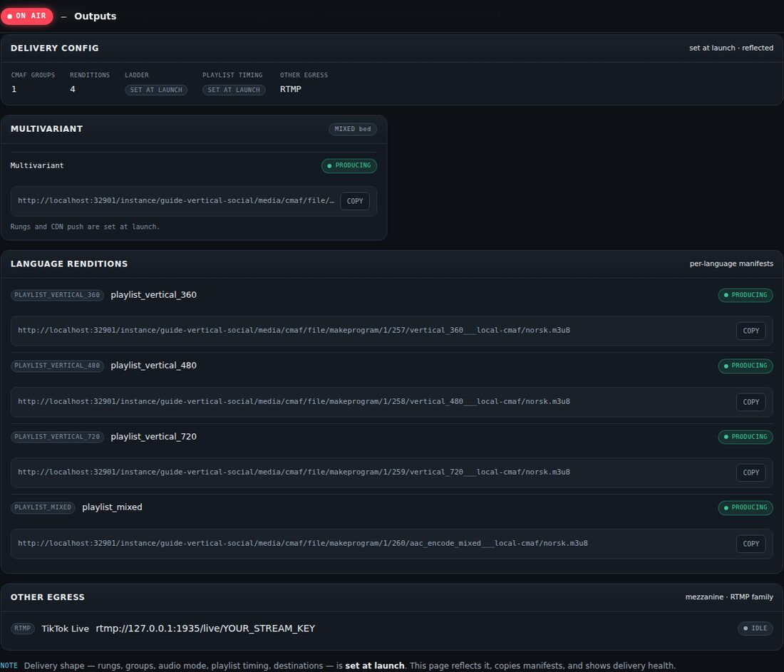Click the playlist_mixed rendition name
This screenshot has height=672, width=784.
(112, 507)
